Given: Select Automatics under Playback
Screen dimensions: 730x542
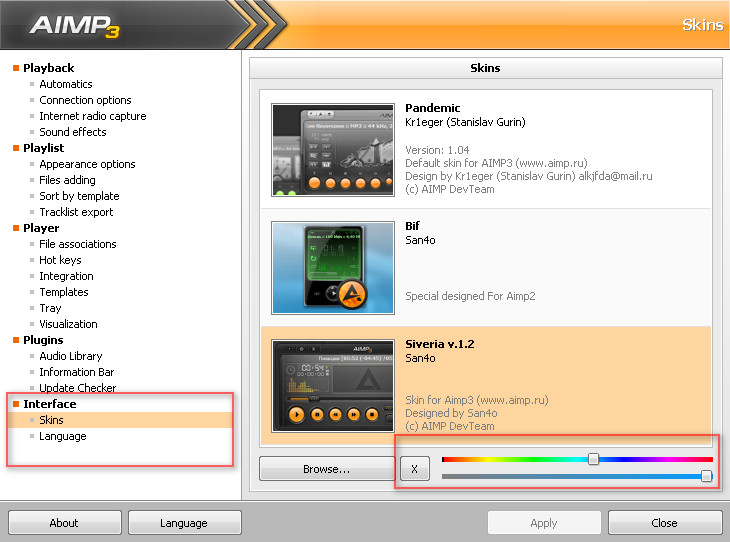Looking at the screenshot, I should click(x=66, y=84).
